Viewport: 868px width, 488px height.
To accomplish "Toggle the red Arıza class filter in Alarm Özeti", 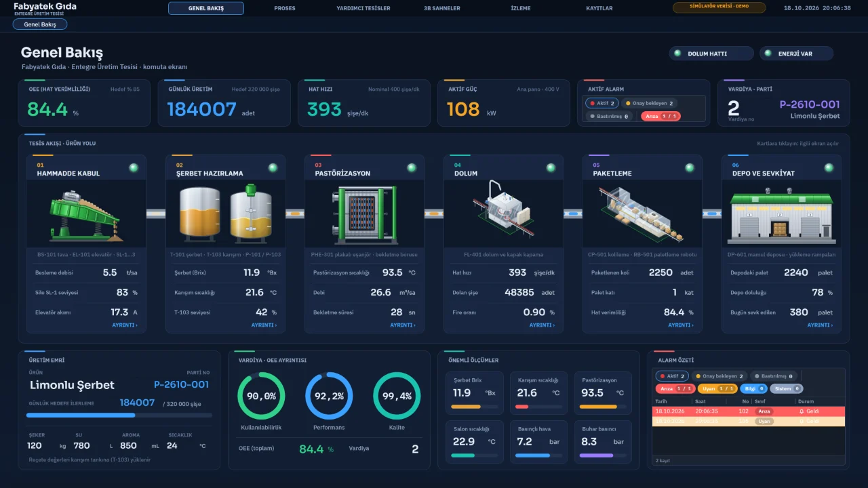I will (675, 388).
